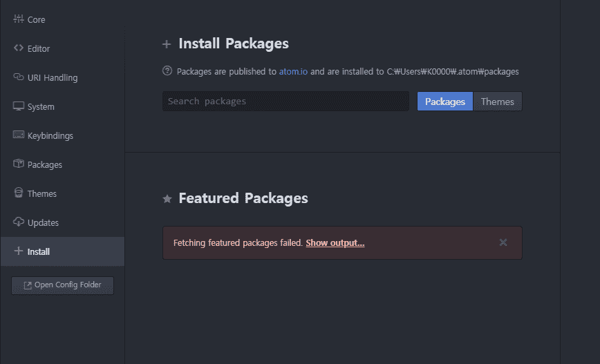Click the Keybindings keyboard icon

tap(19, 135)
